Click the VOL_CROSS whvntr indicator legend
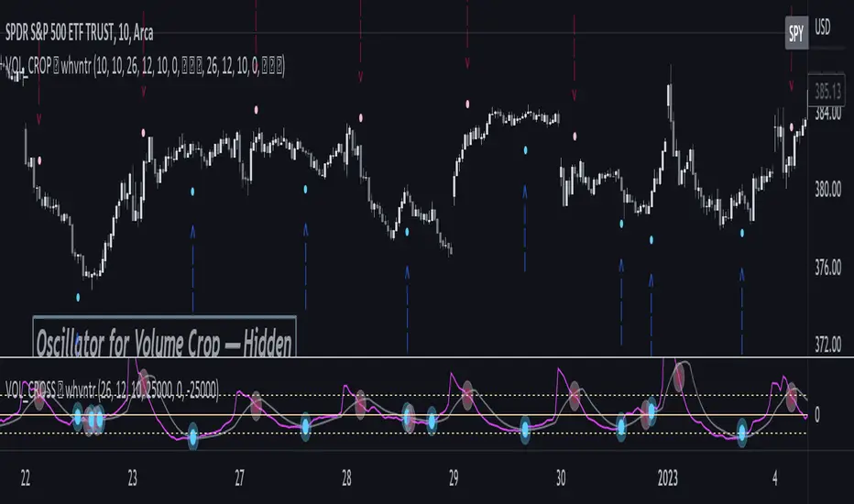The width and height of the screenshot is (854, 504). (113, 390)
